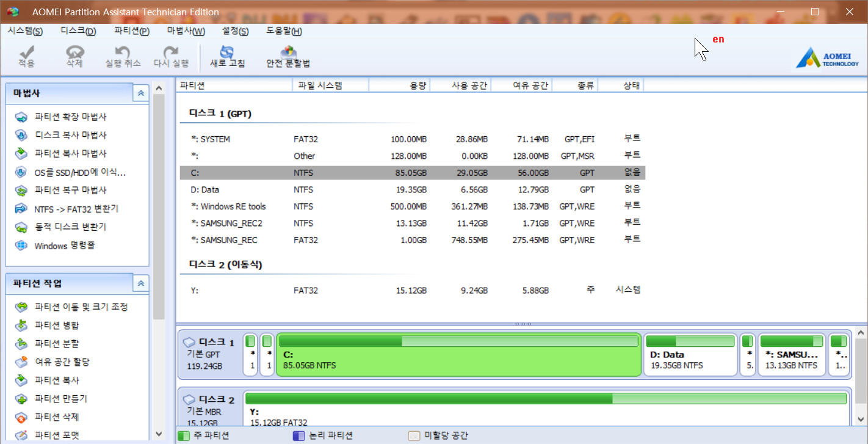Select the D: Data partition row
The image size is (868, 444).
(x=412, y=190)
